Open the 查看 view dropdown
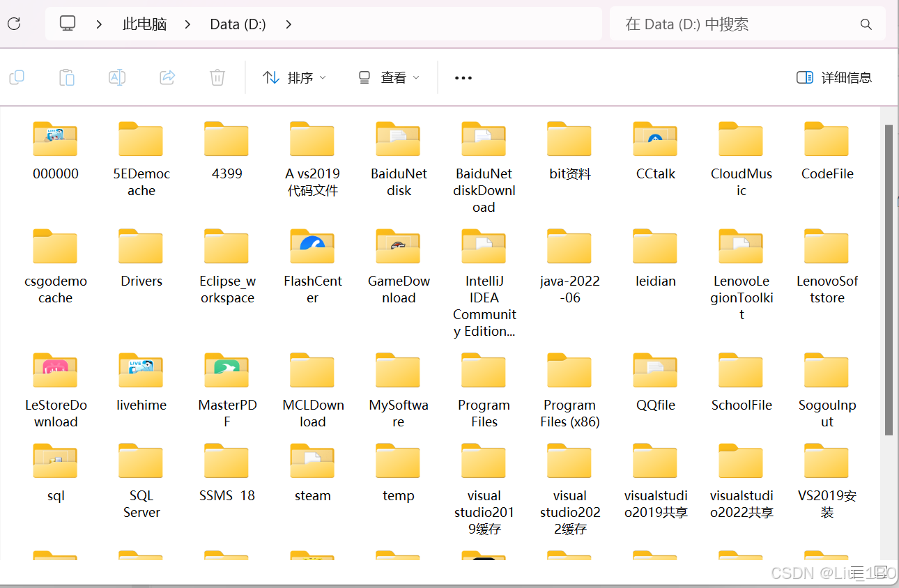Screen dimensions: 899x588 pos(388,77)
